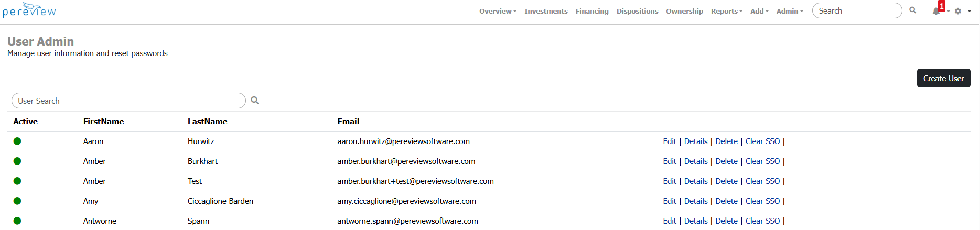Image resolution: width=980 pixels, height=230 pixels.
Task: Click the user search magnifier icon
Action: pyautogui.click(x=255, y=101)
